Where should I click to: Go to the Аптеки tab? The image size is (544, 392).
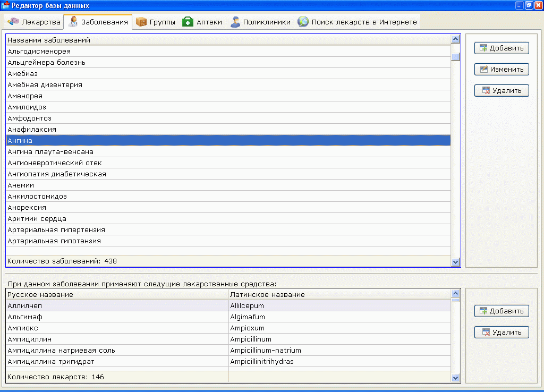tap(202, 22)
